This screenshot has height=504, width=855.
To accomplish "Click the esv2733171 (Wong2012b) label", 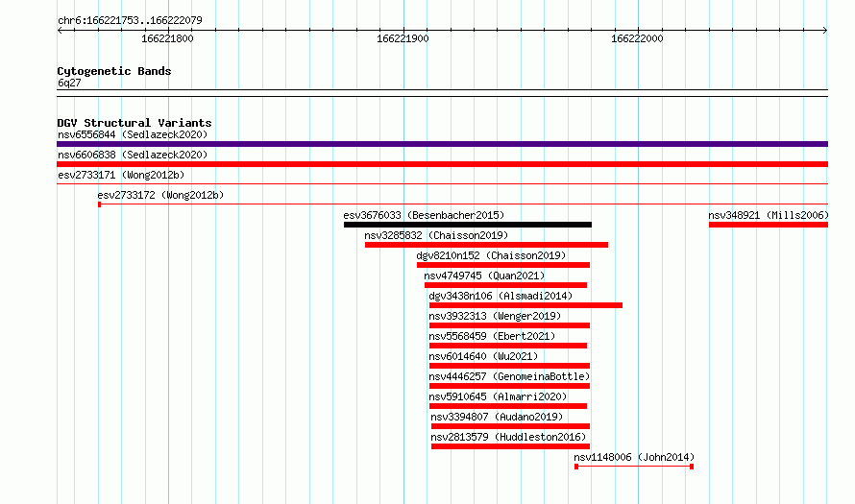I will (121, 175).
